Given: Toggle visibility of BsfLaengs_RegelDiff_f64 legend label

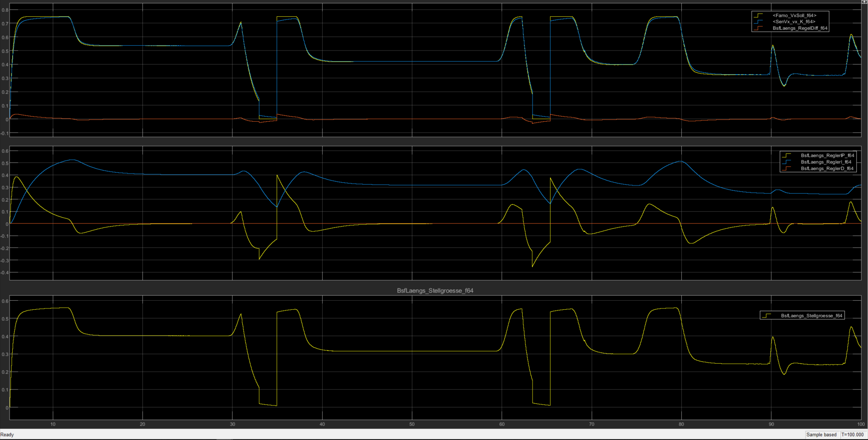Looking at the screenshot, I should click(x=800, y=28).
